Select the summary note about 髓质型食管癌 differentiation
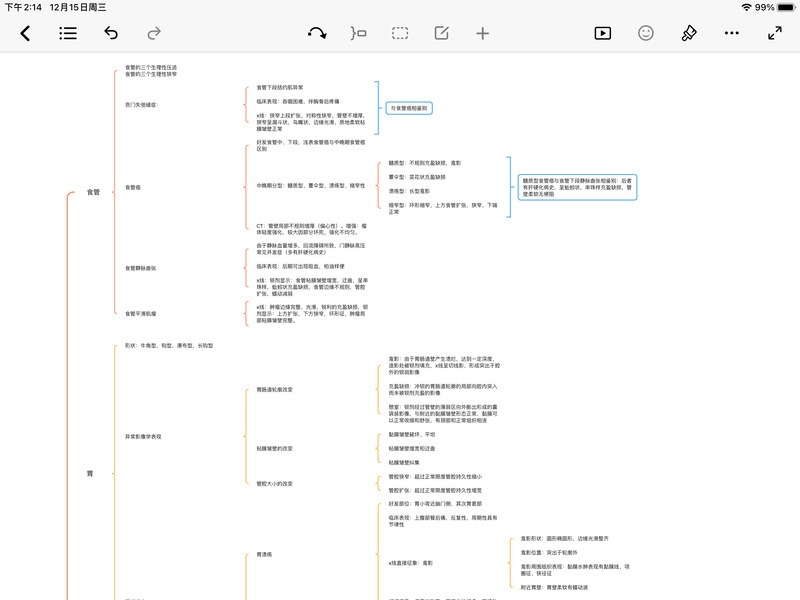 577,187
